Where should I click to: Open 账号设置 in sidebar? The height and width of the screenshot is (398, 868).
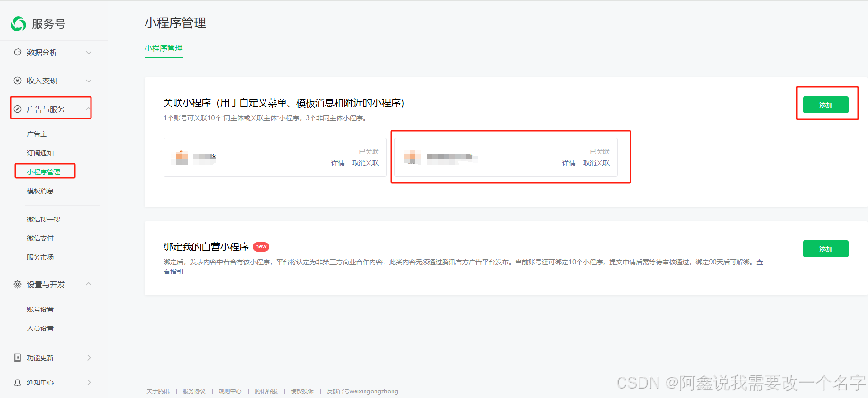click(x=40, y=309)
